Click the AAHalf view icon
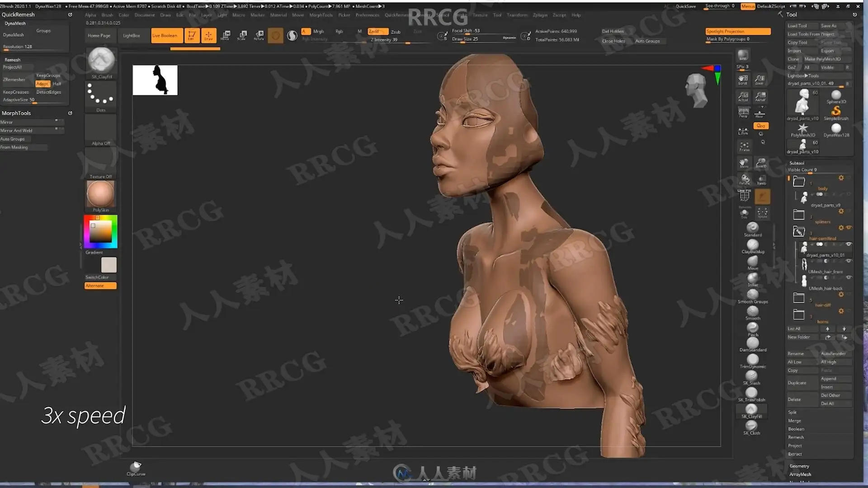868x488 pixels. [x=760, y=97]
